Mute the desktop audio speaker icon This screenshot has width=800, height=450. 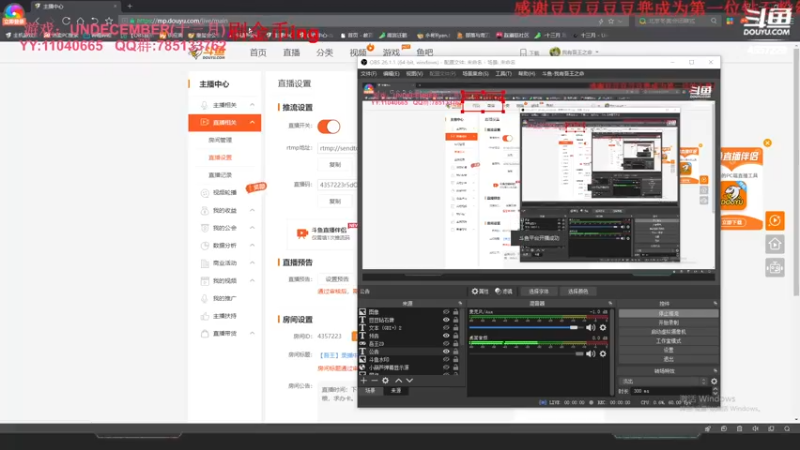(590, 354)
